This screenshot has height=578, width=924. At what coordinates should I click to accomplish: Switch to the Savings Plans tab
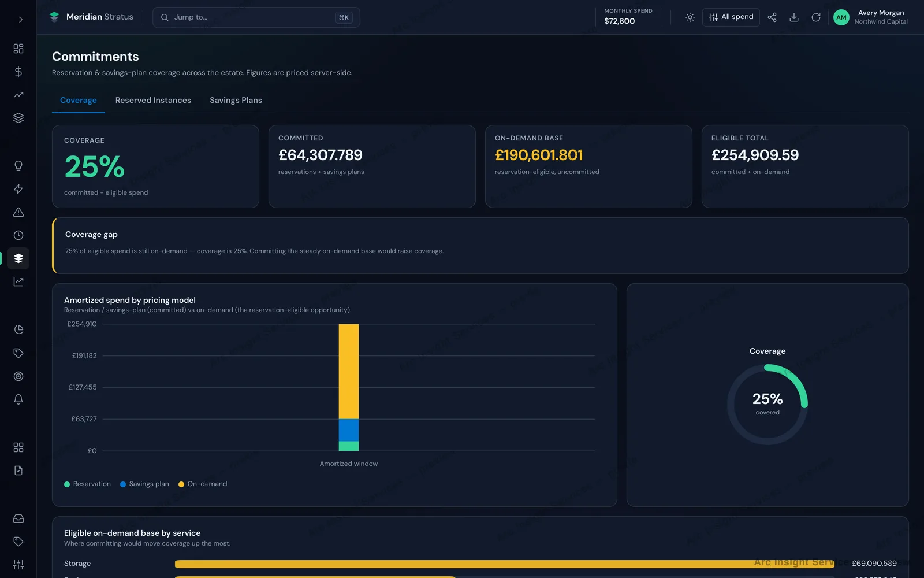[x=236, y=101]
